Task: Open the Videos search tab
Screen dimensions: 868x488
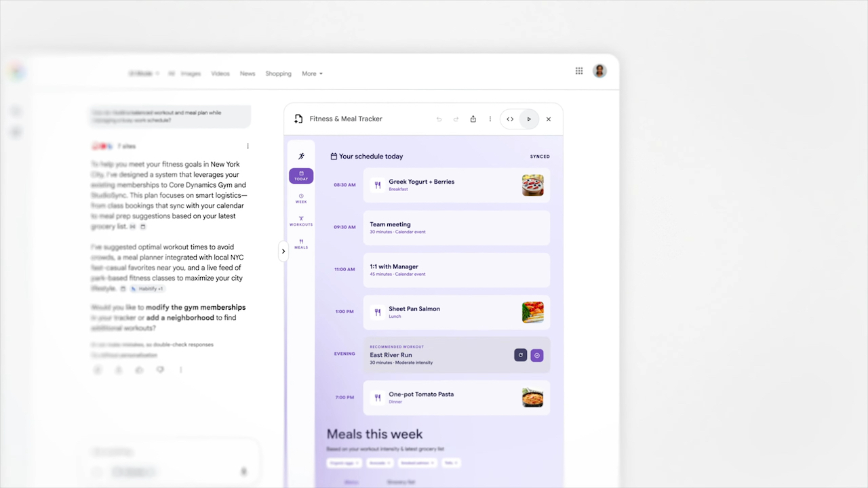Action: click(x=220, y=74)
